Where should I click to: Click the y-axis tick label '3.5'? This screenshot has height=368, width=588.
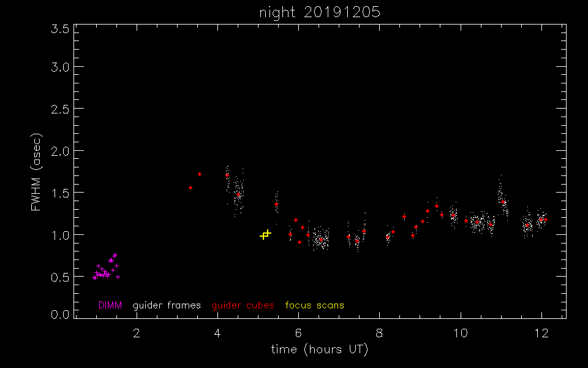[x=60, y=29]
